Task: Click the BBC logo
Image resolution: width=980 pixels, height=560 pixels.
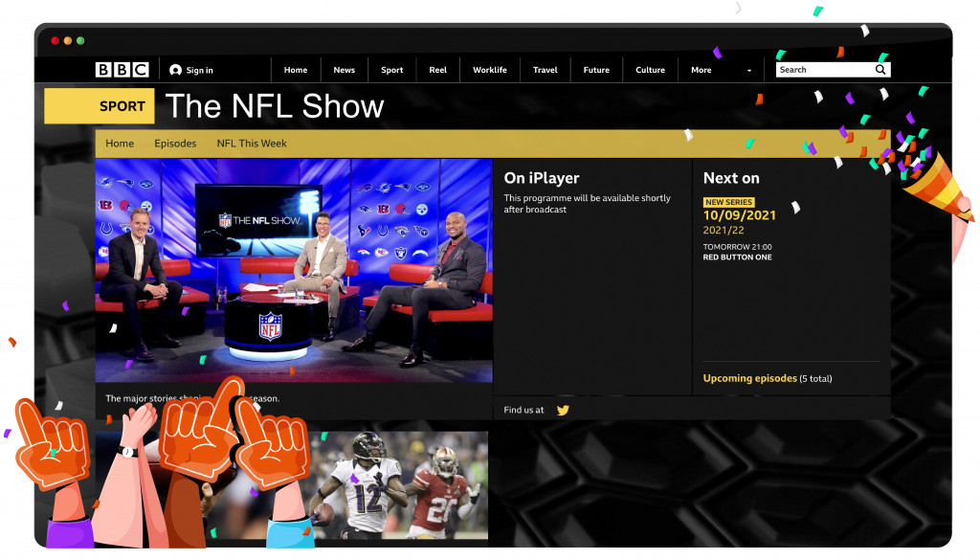Action: (x=122, y=69)
